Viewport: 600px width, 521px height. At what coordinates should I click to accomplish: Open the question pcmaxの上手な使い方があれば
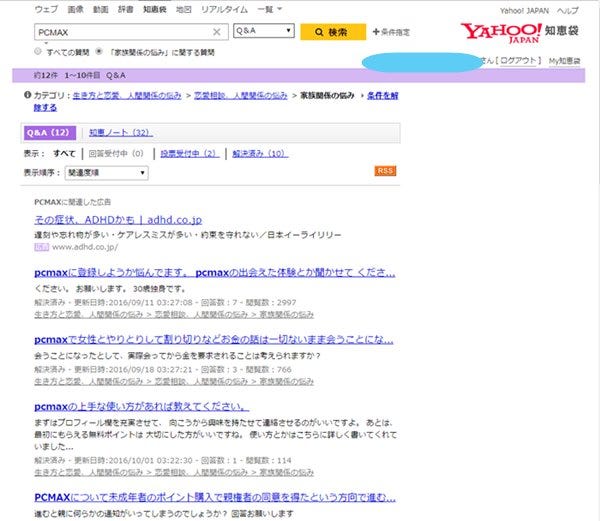142,407
